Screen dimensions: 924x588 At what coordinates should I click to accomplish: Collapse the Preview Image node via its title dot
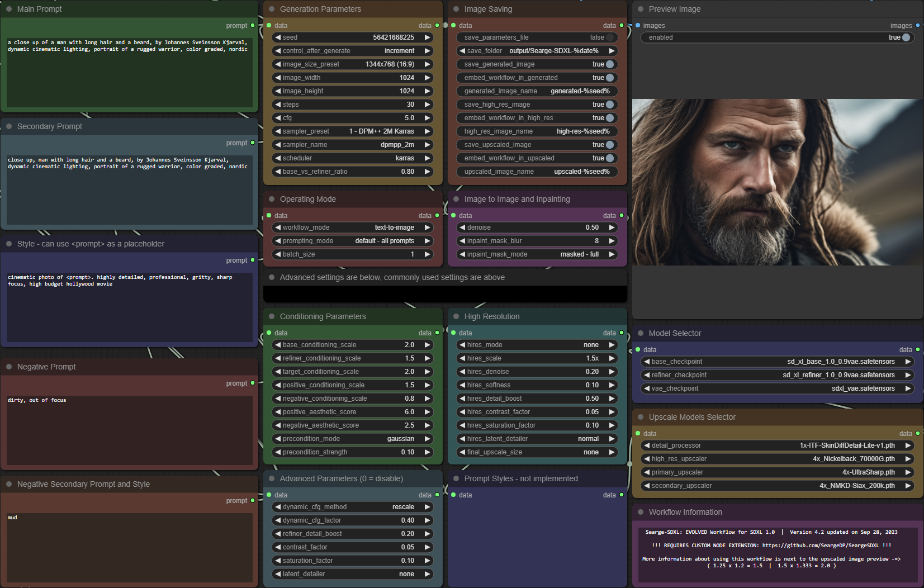click(x=641, y=9)
